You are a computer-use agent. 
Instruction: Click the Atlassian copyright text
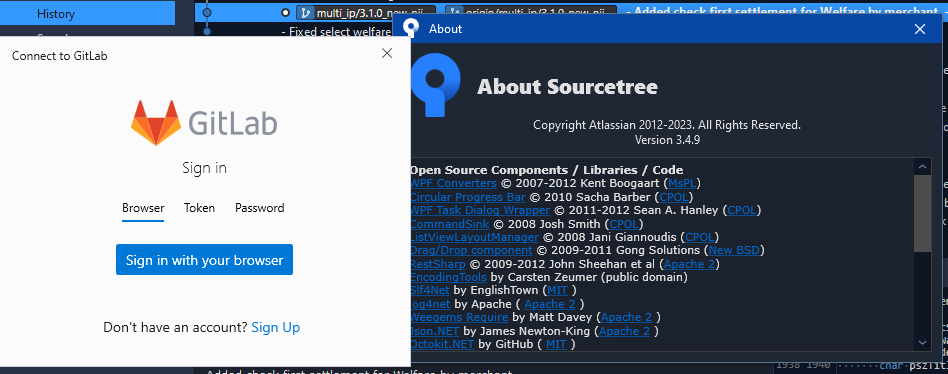[667, 126]
